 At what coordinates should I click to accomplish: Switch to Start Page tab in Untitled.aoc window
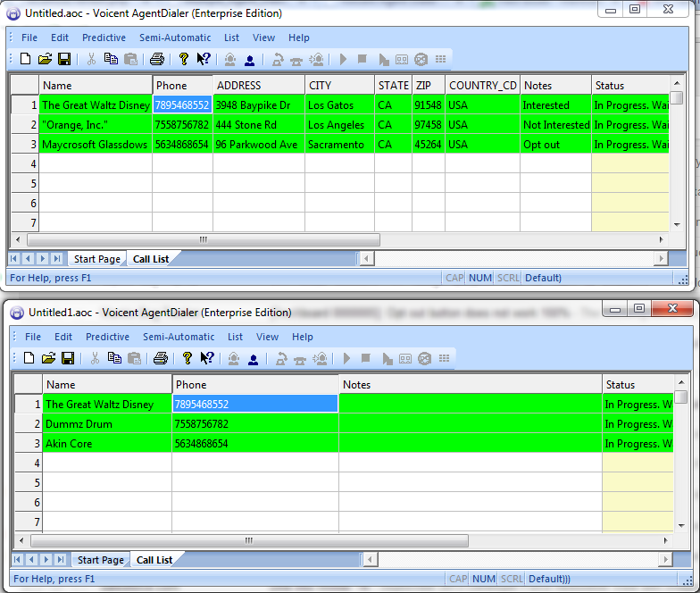pos(96,259)
